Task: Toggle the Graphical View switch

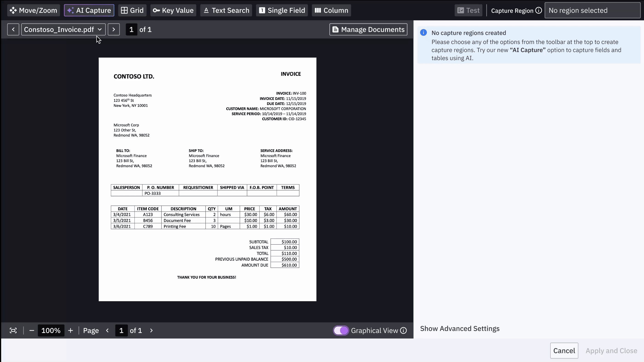Action: tap(341, 330)
